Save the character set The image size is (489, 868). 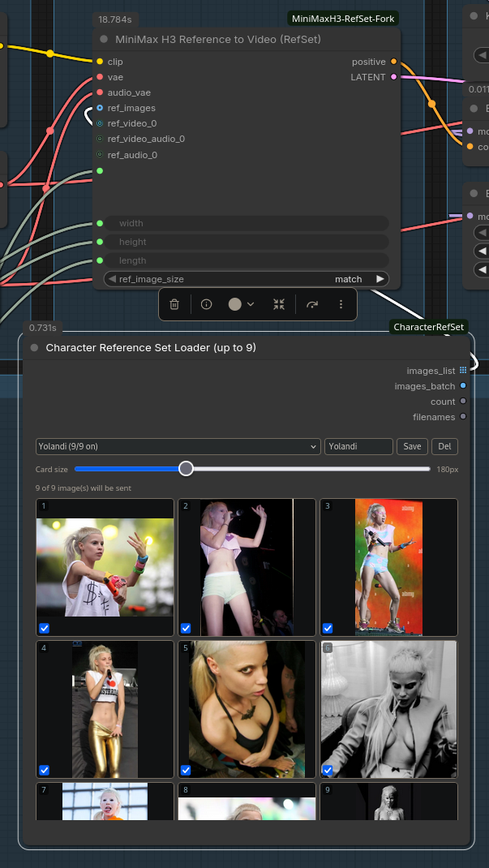coord(412,446)
